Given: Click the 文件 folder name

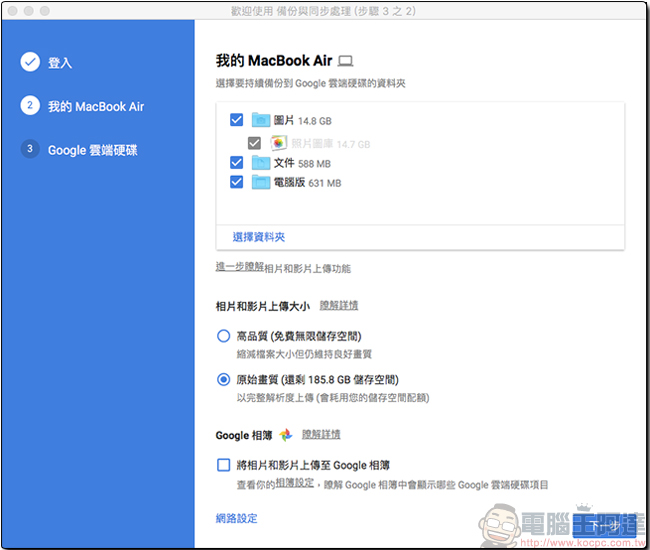Looking at the screenshot, I should [x=284, y=163].
